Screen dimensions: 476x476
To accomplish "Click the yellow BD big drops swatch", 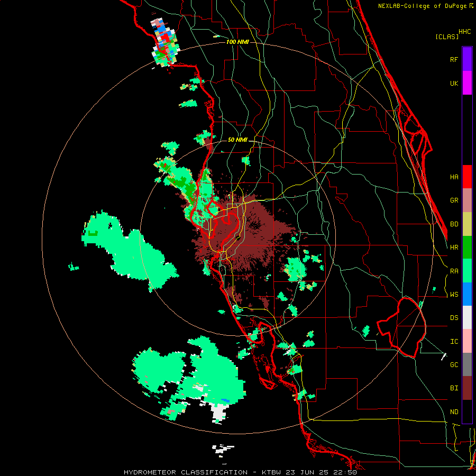I will (467, 224).
